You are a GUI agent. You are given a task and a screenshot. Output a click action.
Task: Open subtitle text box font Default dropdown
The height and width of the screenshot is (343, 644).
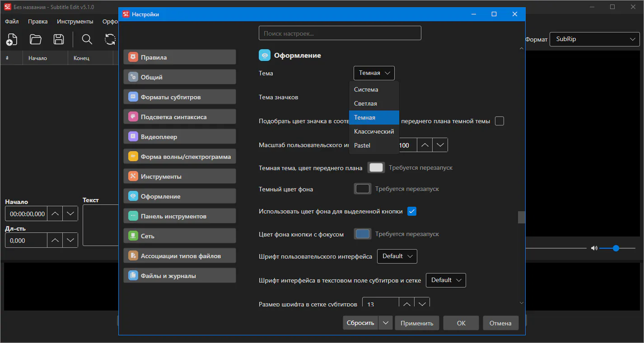[x=446, y=280]
